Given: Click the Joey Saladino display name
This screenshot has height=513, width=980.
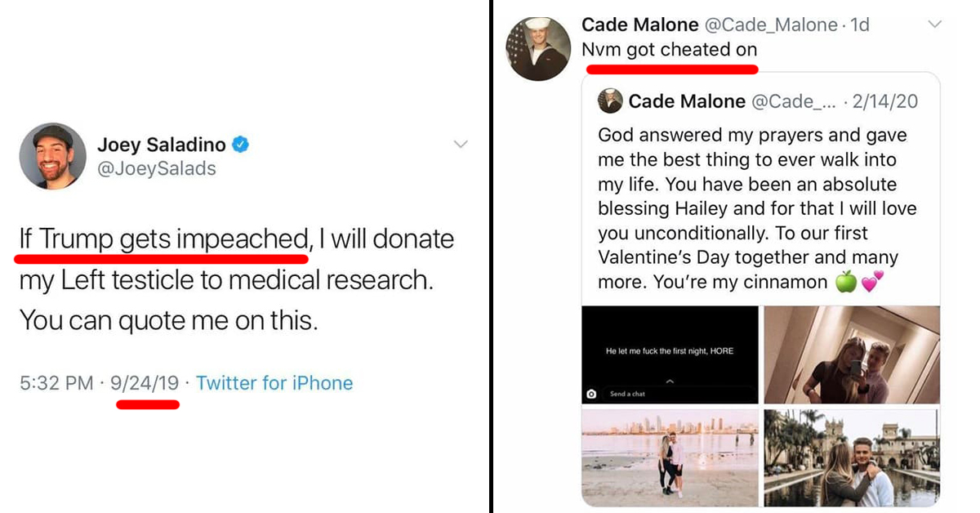Looking at the screenshot, I should [162, 145].
